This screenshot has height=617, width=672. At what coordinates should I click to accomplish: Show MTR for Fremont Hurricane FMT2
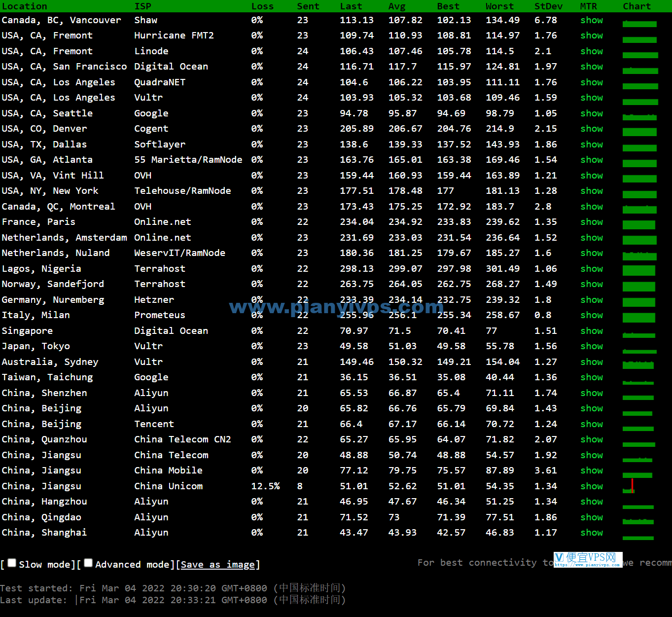[592, 36]
